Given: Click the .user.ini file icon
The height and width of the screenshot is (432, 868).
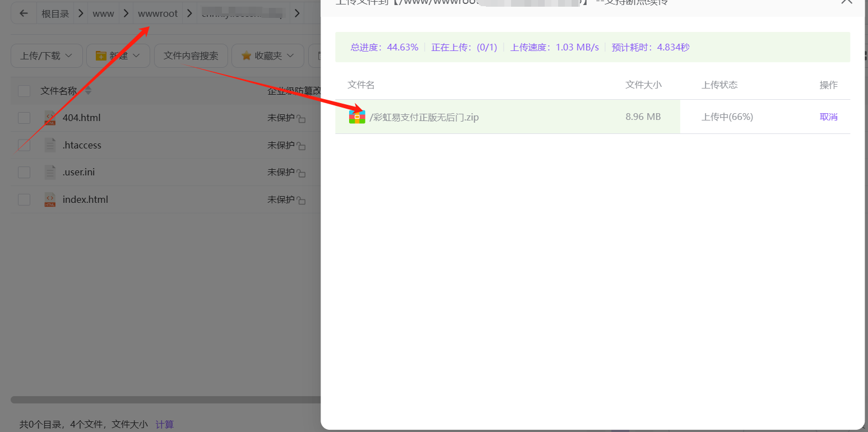Looking at the screenshot, I should pos(50,172).
